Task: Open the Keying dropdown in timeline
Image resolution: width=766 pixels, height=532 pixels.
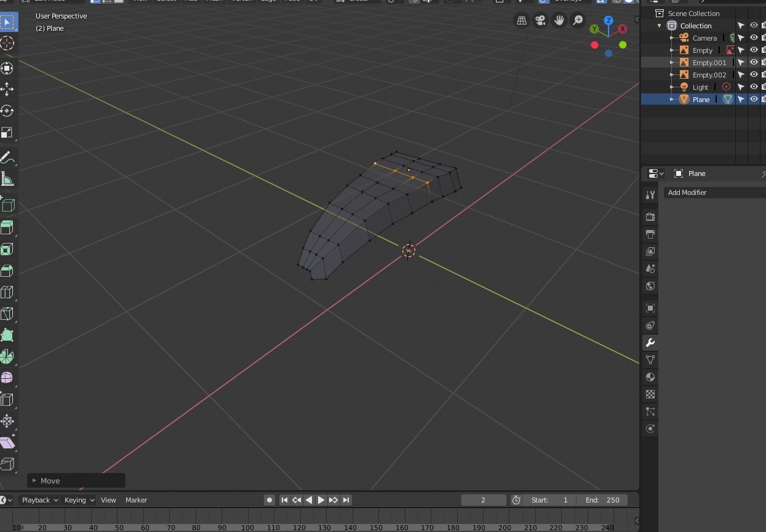Action: [78, 500]
